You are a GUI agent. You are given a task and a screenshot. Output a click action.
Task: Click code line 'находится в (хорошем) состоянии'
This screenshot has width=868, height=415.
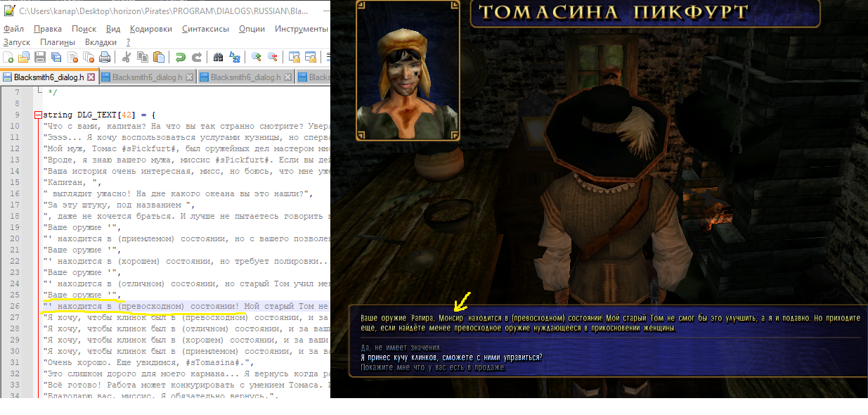(x=186, y=262)
